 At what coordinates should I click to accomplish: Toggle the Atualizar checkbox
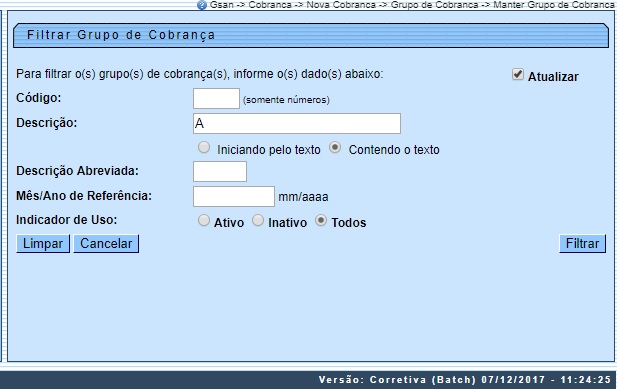tap(518, 74)
